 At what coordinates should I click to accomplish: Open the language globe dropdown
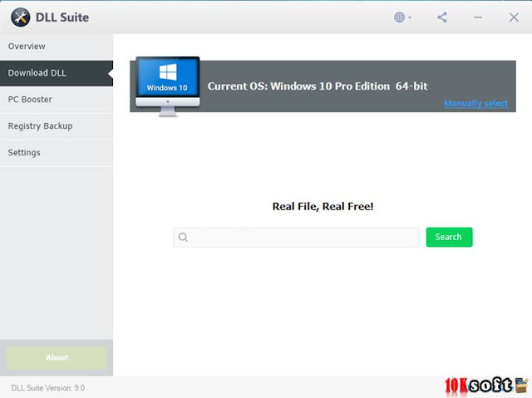pos(402,17)
